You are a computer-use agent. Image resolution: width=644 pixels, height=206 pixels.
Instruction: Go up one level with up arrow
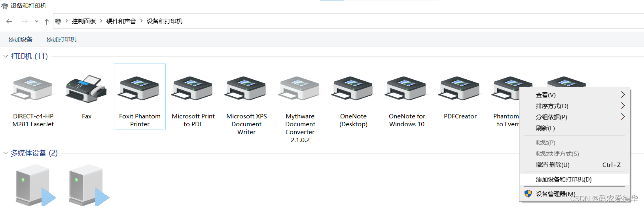(47, 21)
